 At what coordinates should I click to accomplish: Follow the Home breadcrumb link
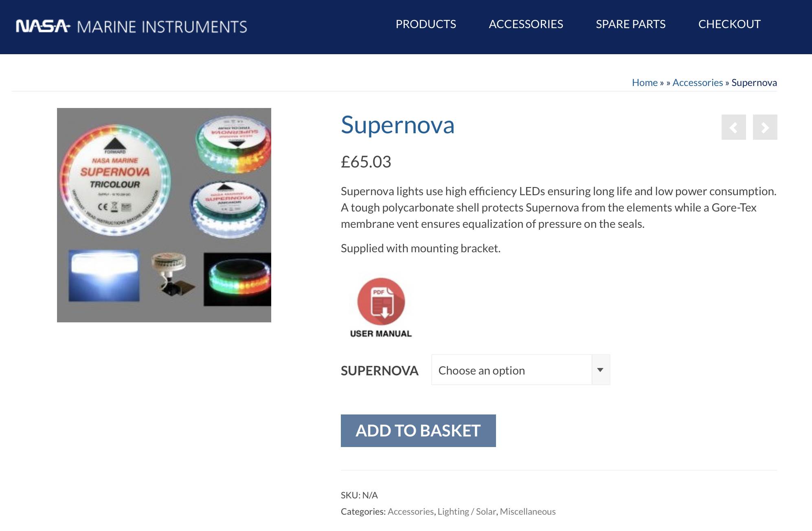[x=645, y=83]
